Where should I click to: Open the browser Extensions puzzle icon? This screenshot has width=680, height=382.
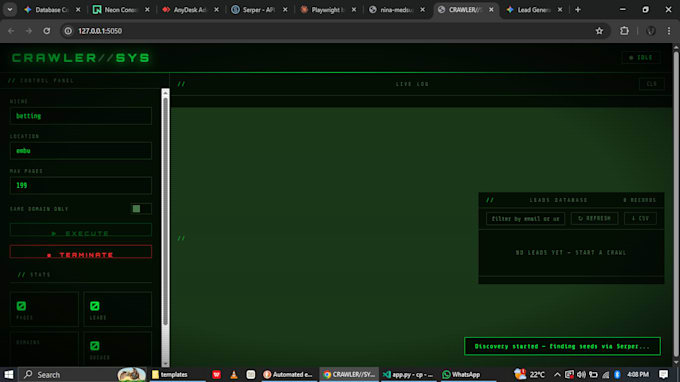click(624, 31)
